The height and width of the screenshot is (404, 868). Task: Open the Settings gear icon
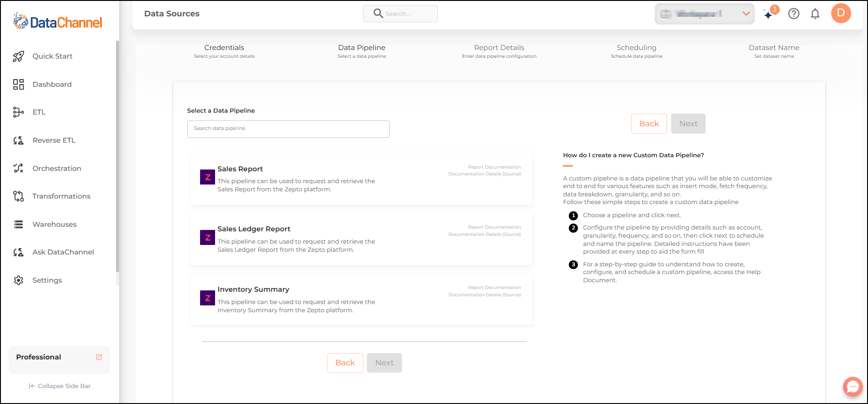[18, 280]
